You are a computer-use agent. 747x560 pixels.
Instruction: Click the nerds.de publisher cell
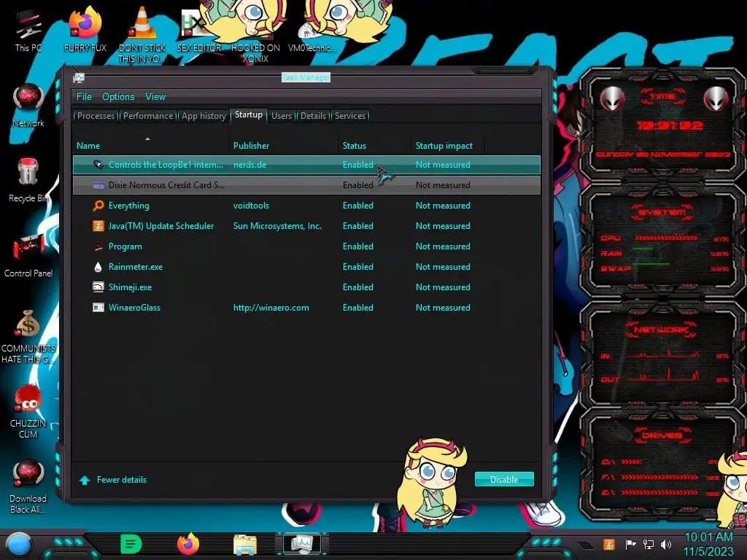pyautogui.click(x=249, y=165)
